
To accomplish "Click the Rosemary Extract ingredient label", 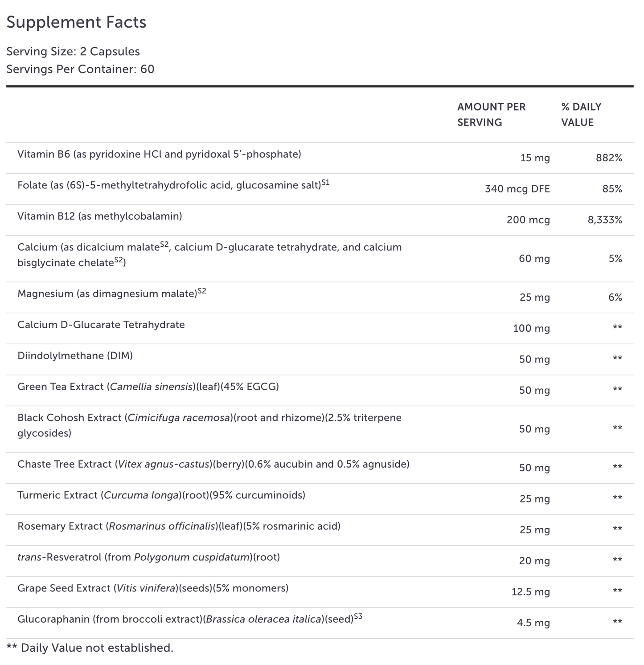I will point(179,526).
